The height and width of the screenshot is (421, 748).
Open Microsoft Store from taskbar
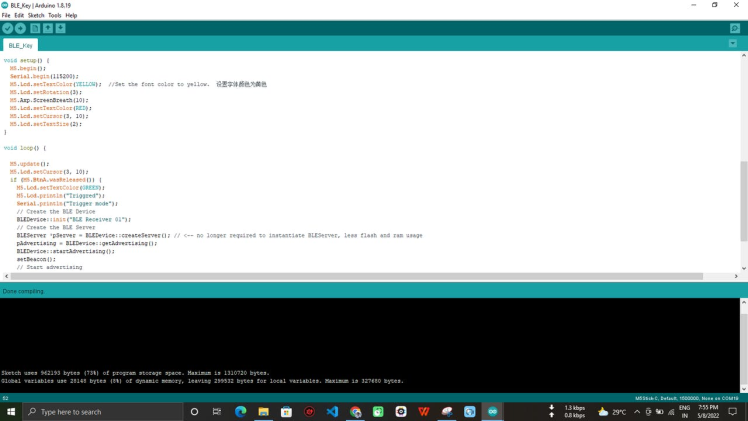[x=286, y=411]
